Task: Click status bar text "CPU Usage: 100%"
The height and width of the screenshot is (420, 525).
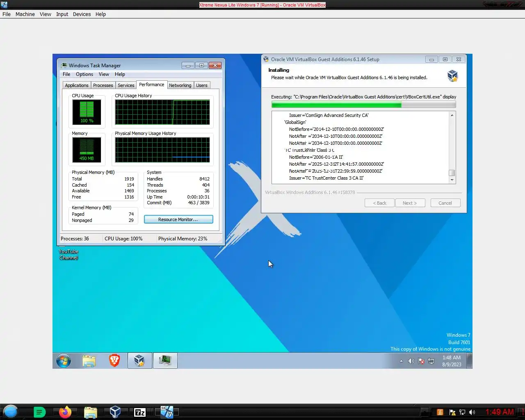Action: tap(123, 239)
